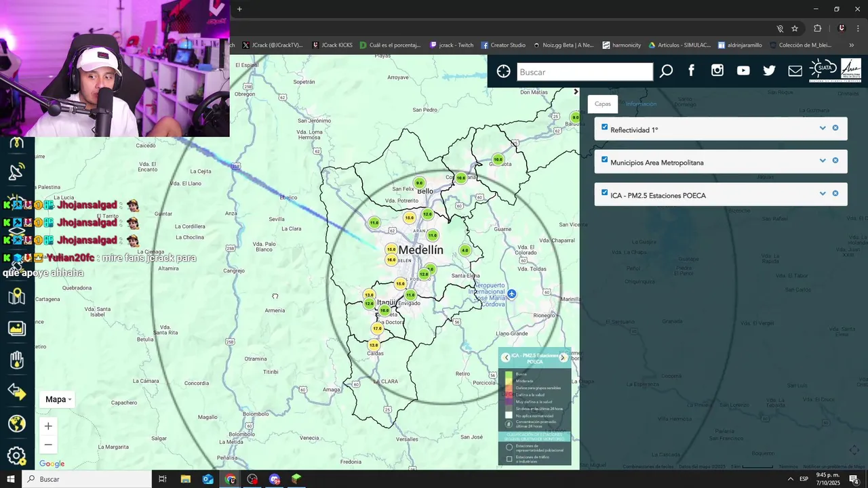Image resolution: width=868 pixels, height=488 pixels.
Task: Click the purple Muy dañina legend swatch
Action: point(509,401)
